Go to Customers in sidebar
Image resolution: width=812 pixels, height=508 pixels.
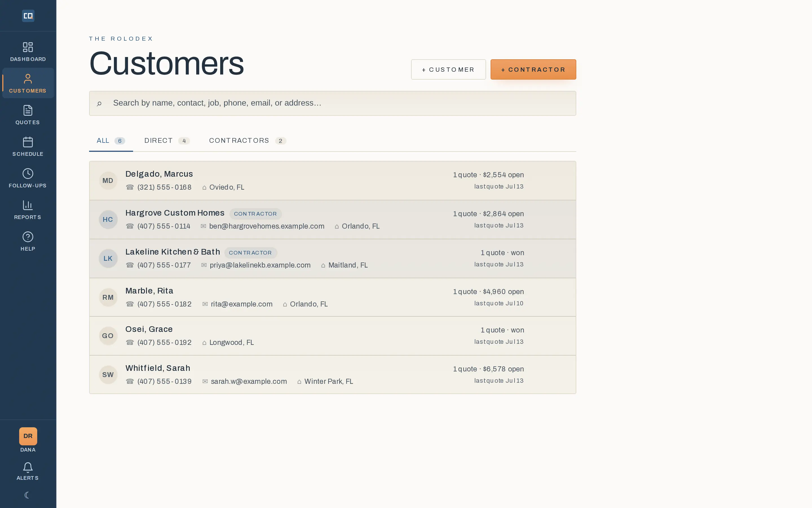[x=28, y=83]
